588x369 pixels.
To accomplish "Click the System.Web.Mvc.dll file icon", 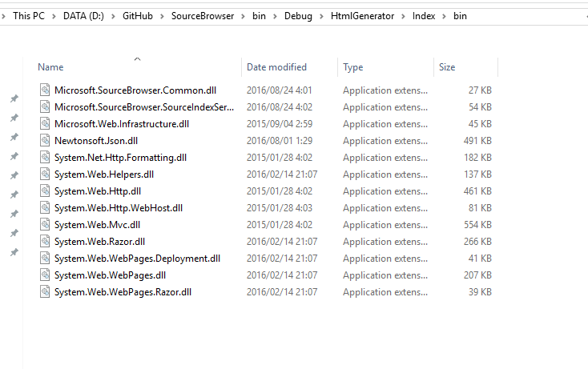I will 45,225.
